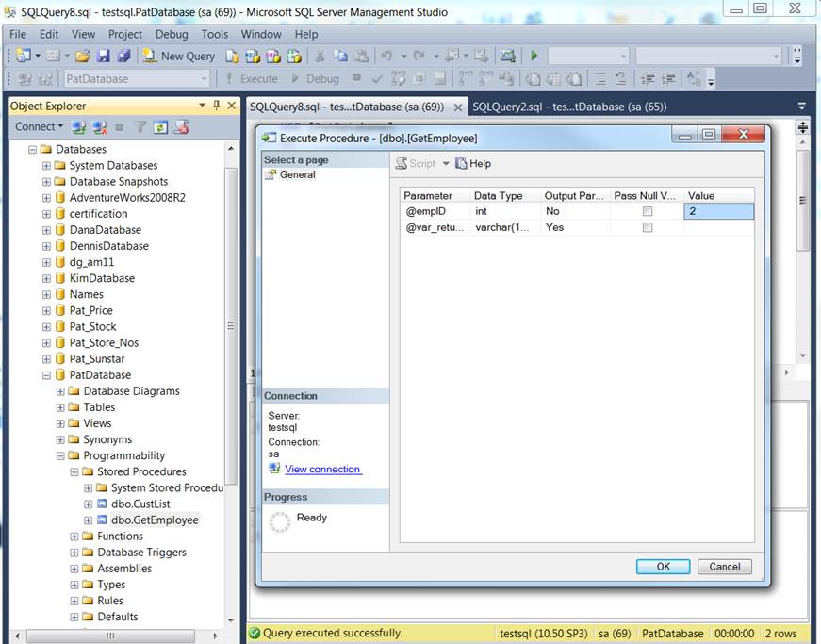Open the Debug menu
Viewport: 821px width, 644px height.
click(x=172, y=34)
